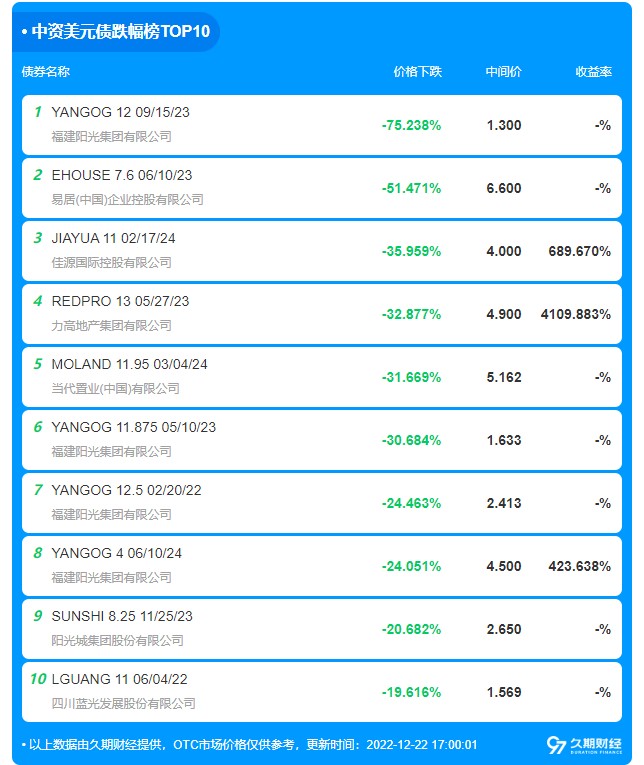Select SUNSHI 8.25 11/25/23 bond entry
The height and width of the screenshot is (765, 644).
point(322,628)
